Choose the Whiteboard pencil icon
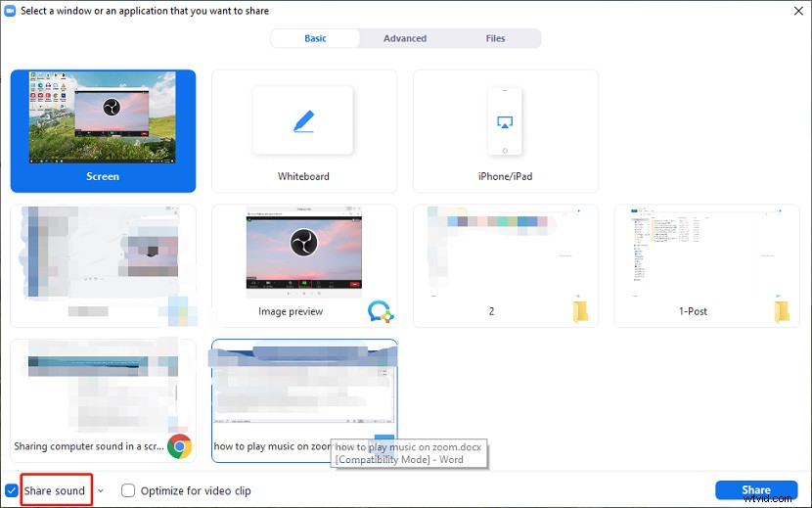This screenshot has height=508, width=812. coord(303,121)
